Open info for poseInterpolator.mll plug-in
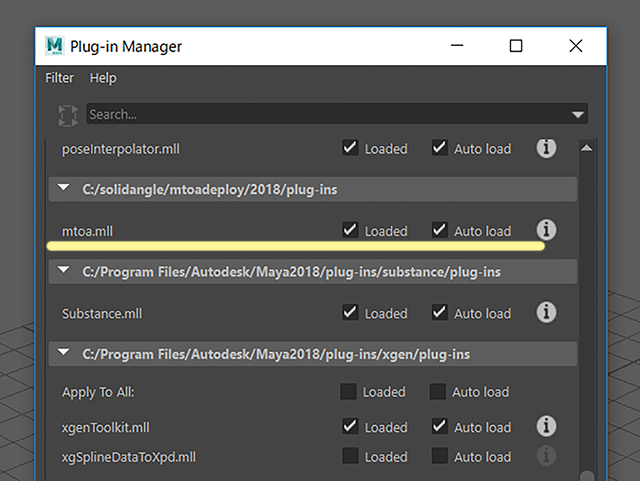The width and height of the screenshot is (640, 481). coord(546,148)
